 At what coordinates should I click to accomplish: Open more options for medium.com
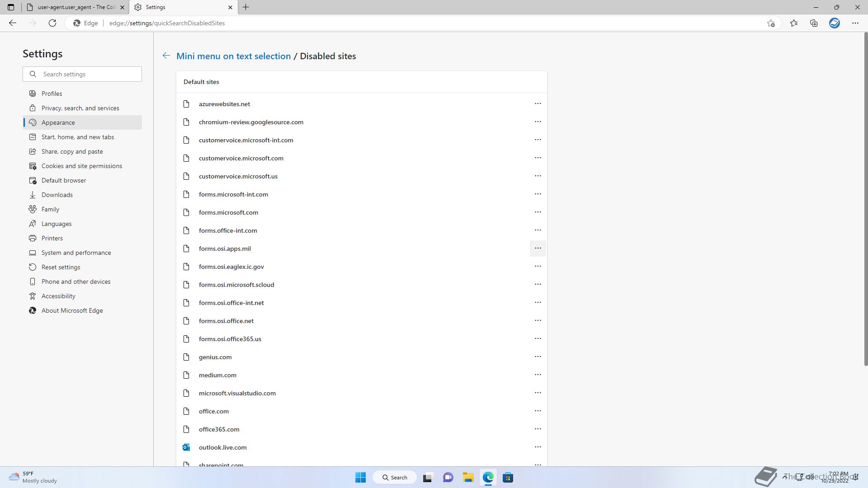point(538,375)
